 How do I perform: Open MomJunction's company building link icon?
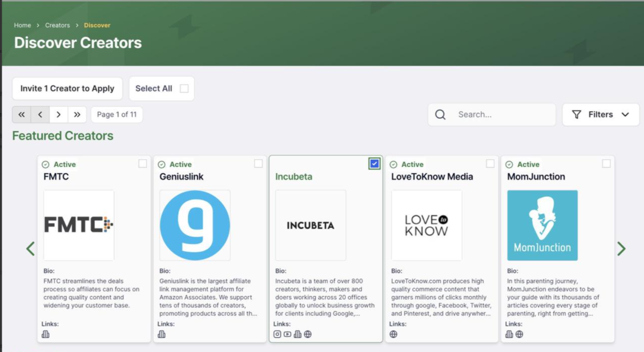click(x=509, y=334)
